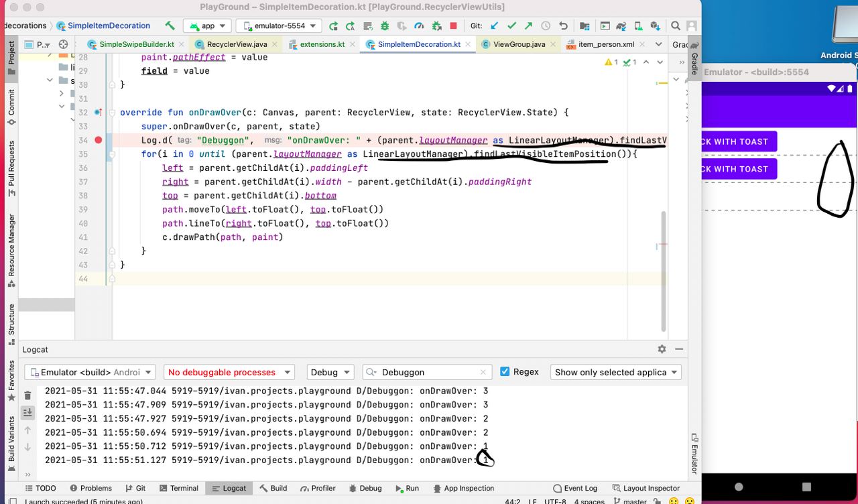Open the Layout Inspector button
The image size is (858, 504).
(x=646, y=488)
